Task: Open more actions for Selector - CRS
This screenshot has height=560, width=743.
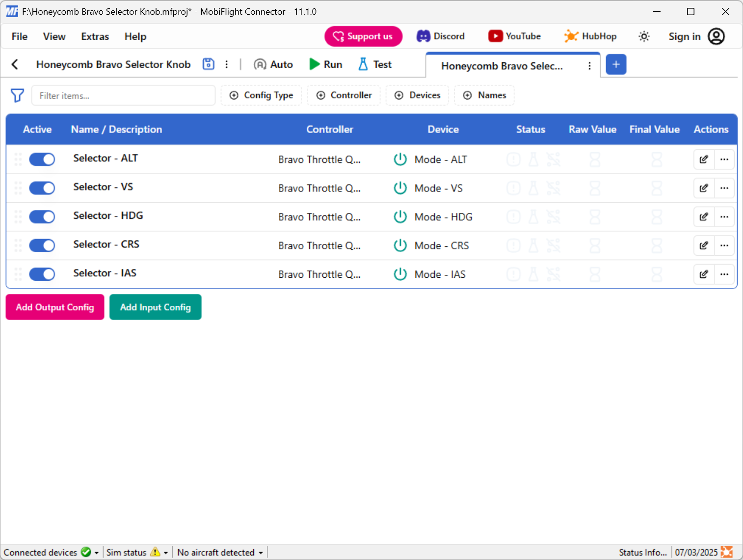Action: 724,245
